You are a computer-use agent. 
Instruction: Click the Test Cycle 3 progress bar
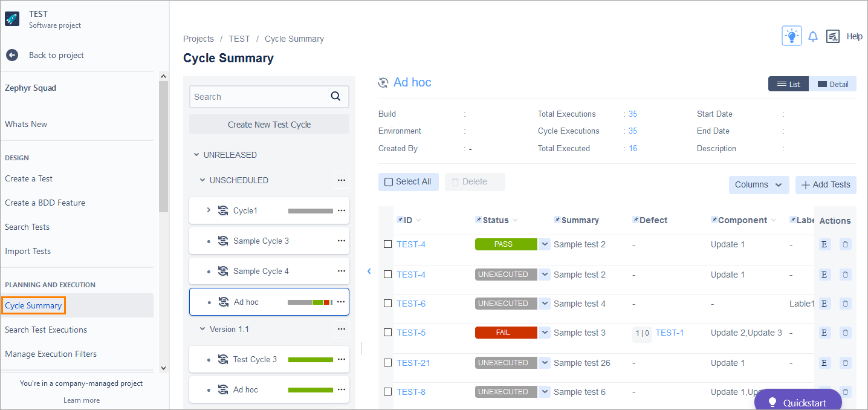[x=310, y=360]
